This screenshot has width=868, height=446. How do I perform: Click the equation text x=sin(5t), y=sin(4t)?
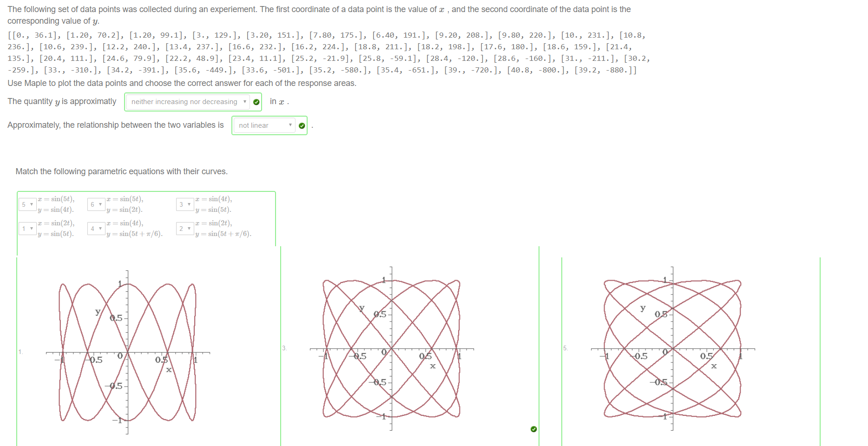[x=56, y=204]
